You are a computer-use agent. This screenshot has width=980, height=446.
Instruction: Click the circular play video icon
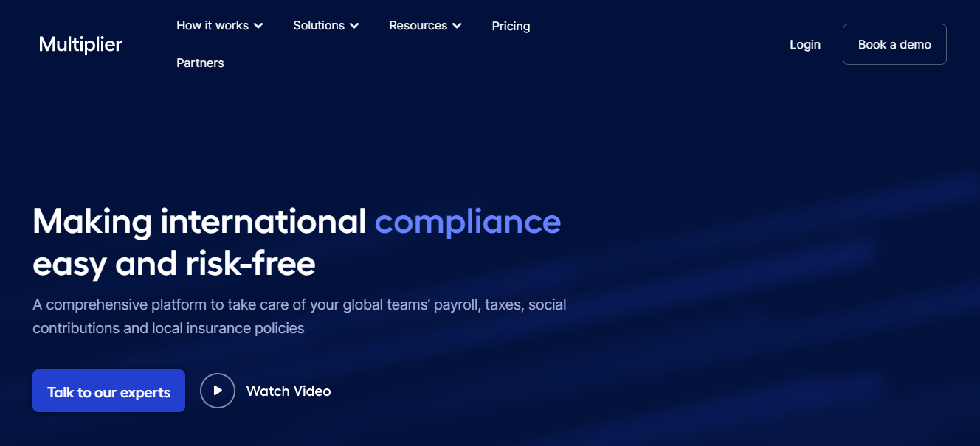coord(218,391)
